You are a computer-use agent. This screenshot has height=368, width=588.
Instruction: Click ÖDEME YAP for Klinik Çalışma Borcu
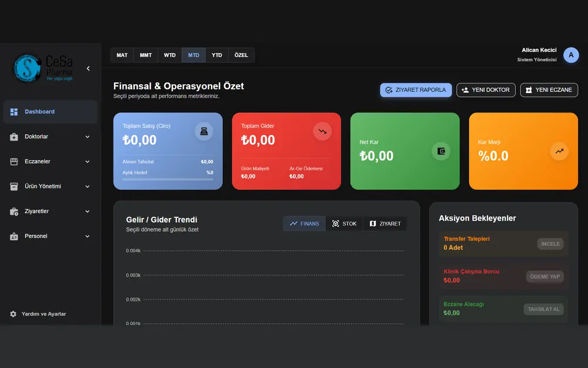[x=545, y=277]
